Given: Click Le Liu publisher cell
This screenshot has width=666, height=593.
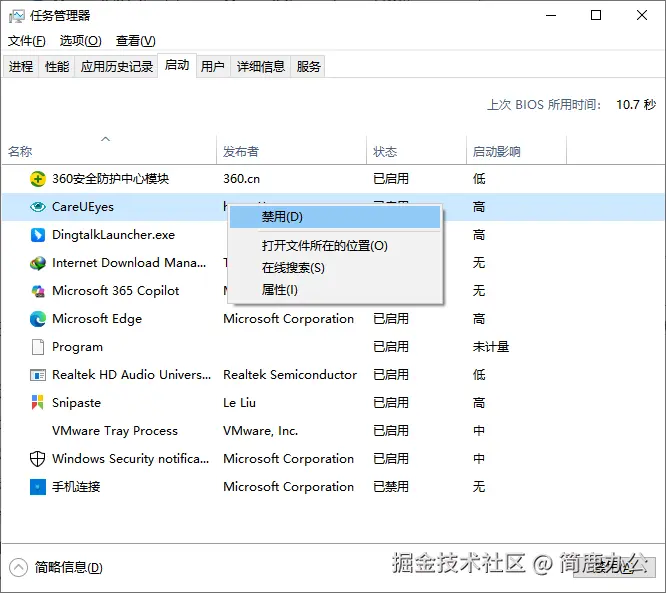Looking at the screenshot, I should pyautogui.click(x=240, y=403).
